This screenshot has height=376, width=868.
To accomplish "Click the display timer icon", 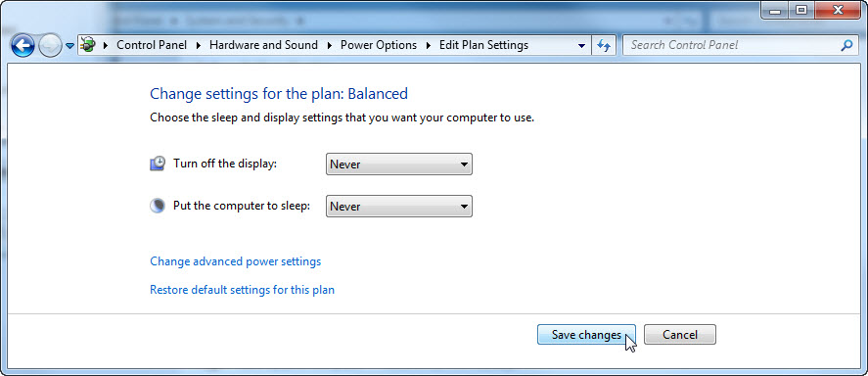I will coord(158,164).
